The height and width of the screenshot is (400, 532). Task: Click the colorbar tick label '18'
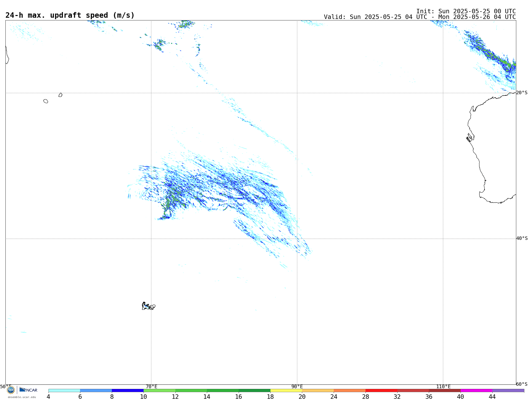pyautogui.click(x=270, y=397)
